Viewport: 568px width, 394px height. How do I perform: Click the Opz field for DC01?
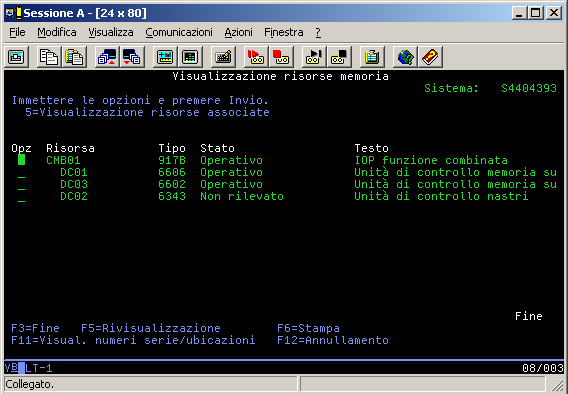pyautogui.click(x=21, y=172)
